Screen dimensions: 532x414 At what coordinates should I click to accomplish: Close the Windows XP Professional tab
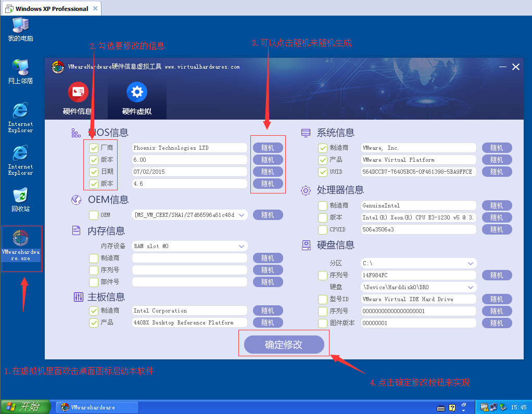click(95, 8)
